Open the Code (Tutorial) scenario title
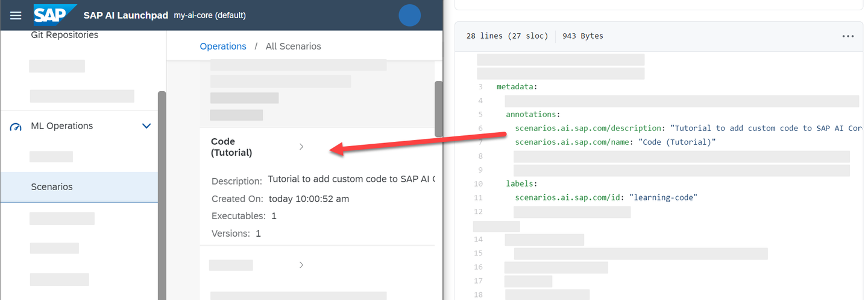Viewport: 868px width, 300px height. pos(231,147)
